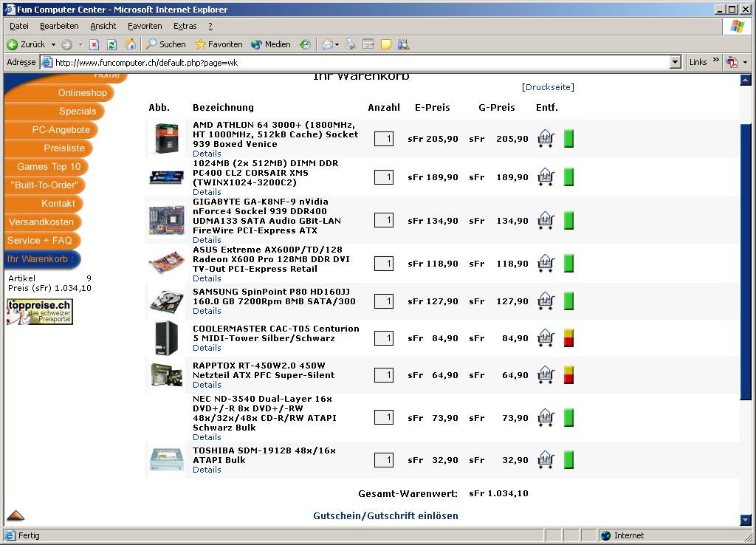Open the Extras menu
Viewport: 756px width, 545px height.
[185, 26]
